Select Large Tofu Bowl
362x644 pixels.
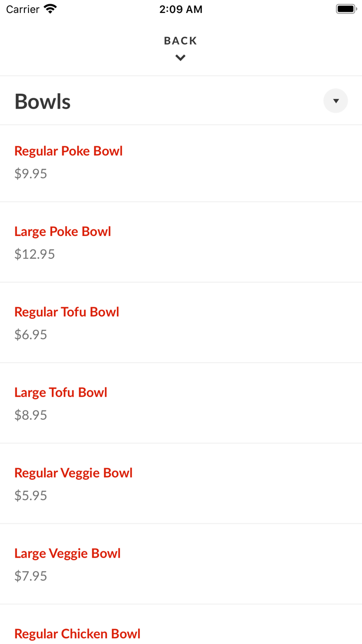tap(61, 392)
